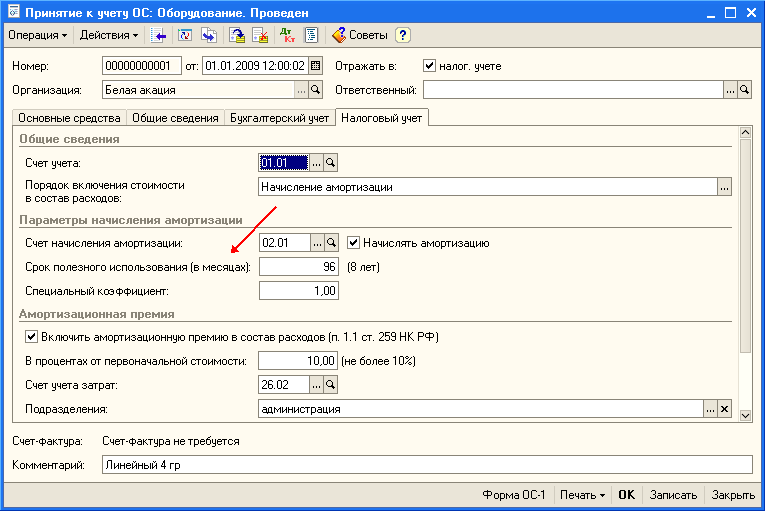Open the Операция dropdown menu
765x511 pixels.
pyautogui.click(x=38, y=35)
